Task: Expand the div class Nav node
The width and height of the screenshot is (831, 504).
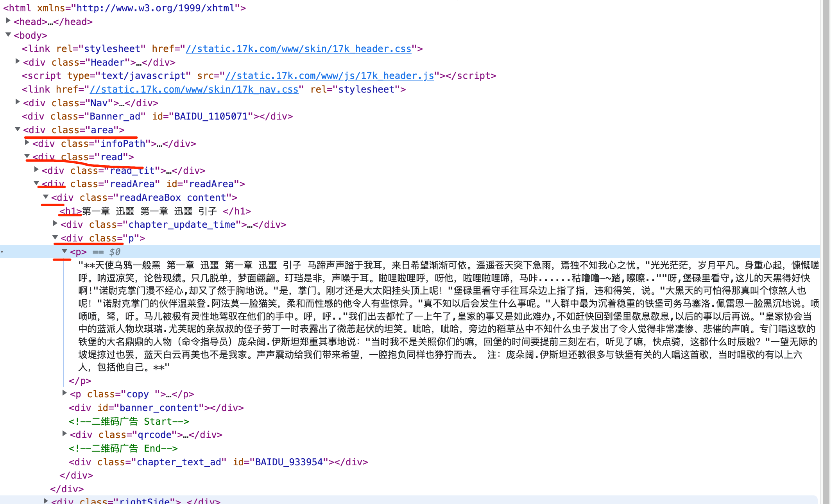Action: click(x=18, y=102)
